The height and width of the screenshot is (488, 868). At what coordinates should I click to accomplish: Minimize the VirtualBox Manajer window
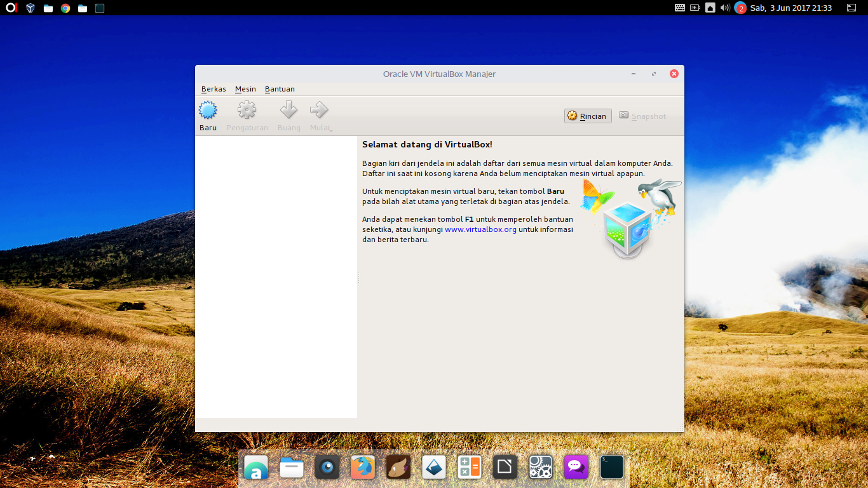pos(634,74)
